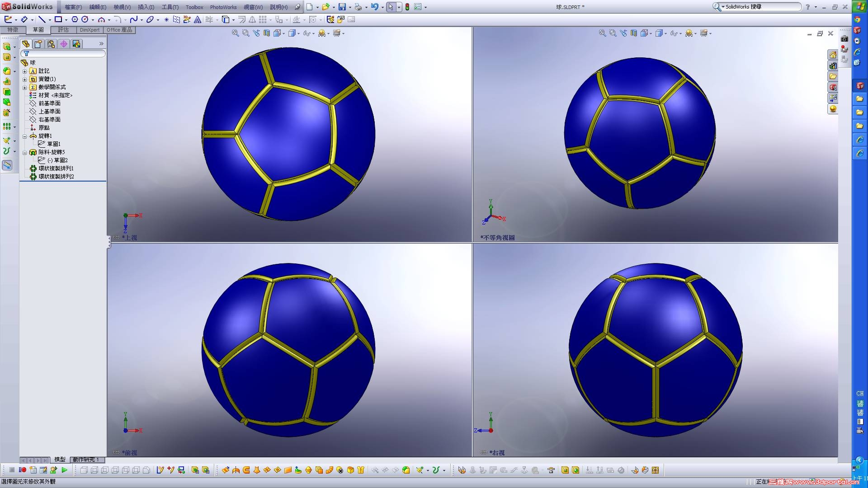Open the rectangle tool dropdown arrow
Viewport: 868px width, 488px height.
(x=66, y=20)
